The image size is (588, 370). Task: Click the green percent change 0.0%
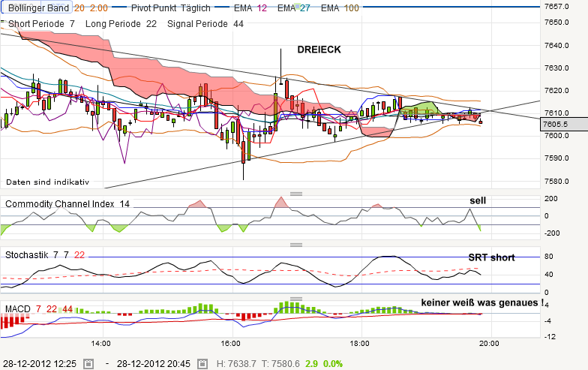click(333, 363)
